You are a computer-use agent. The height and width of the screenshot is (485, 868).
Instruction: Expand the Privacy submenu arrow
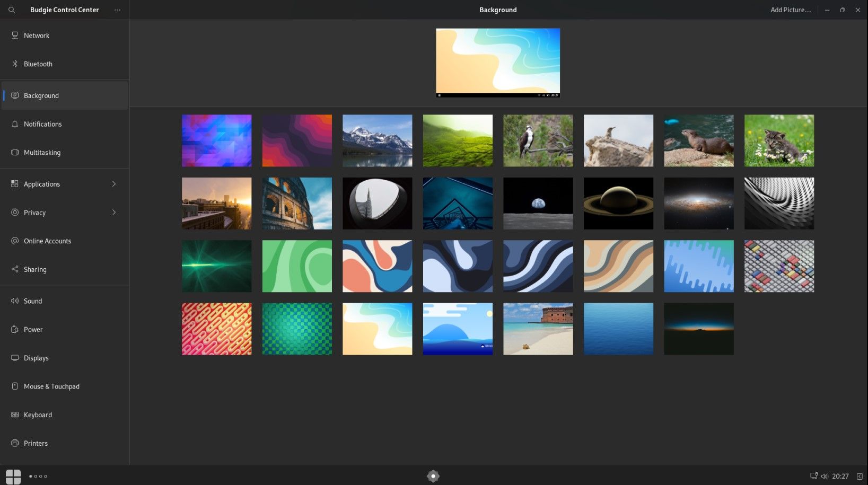(114, 213)
